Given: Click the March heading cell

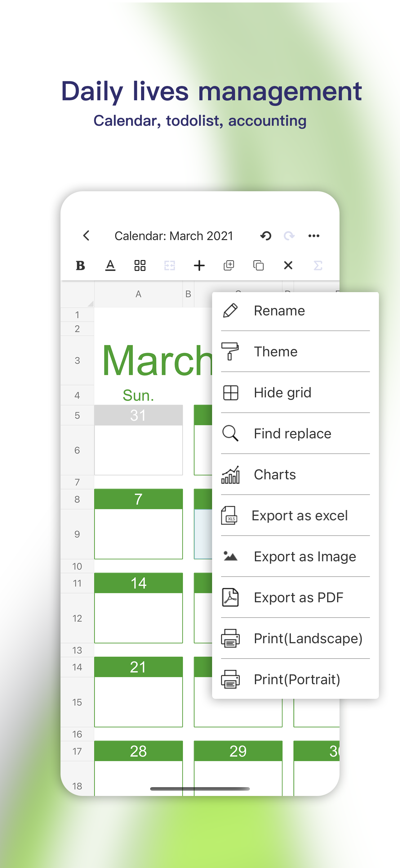Looking at the screenshot, I should pos(157,360).
